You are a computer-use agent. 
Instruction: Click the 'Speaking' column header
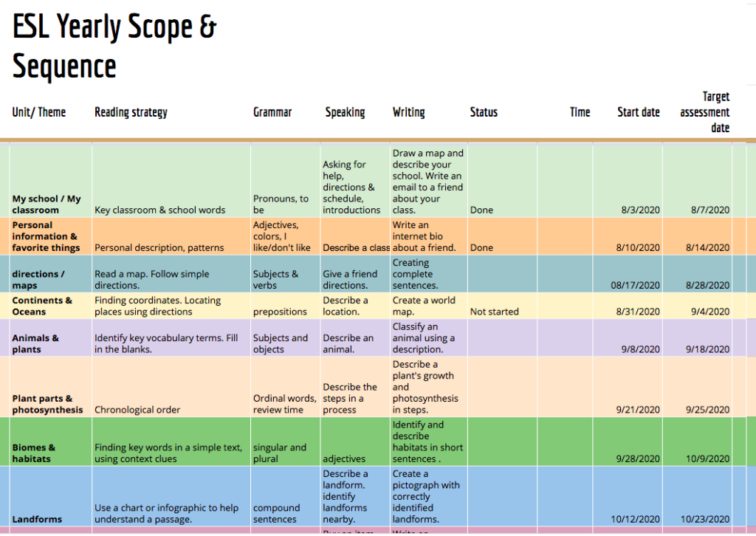pos(344,111)
